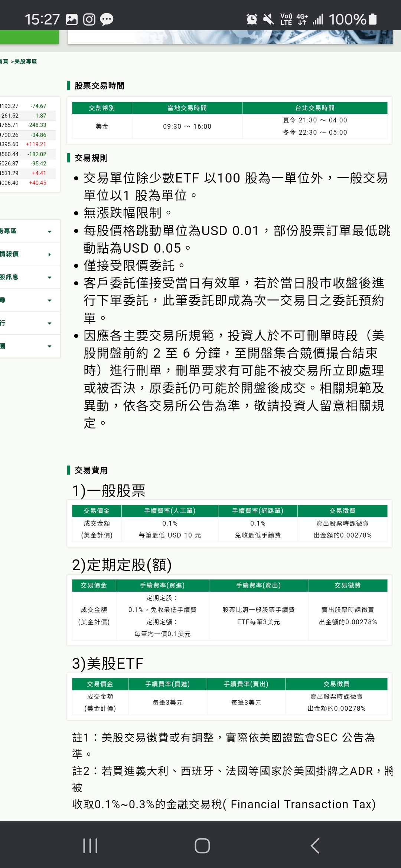
Task: Click the 冬令 22:30 ~ 05:00 time
Action: point(315,132)
